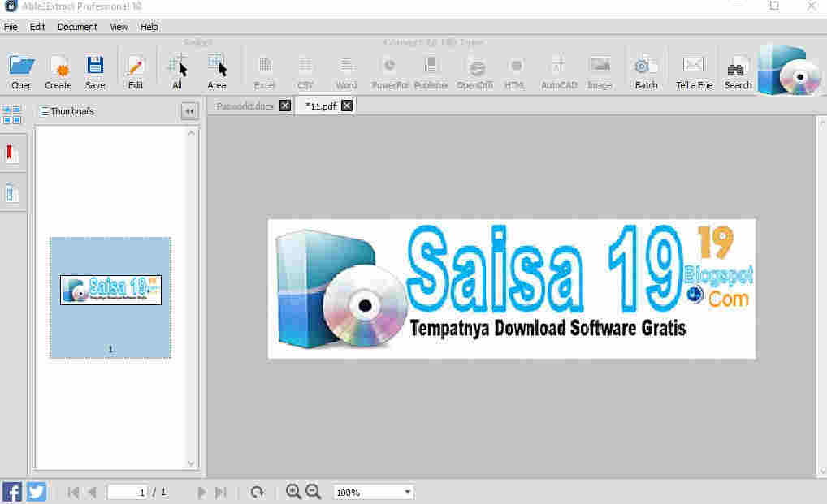Jump to the last page
Screen dimensions: 827x504
tap(221, 493)
